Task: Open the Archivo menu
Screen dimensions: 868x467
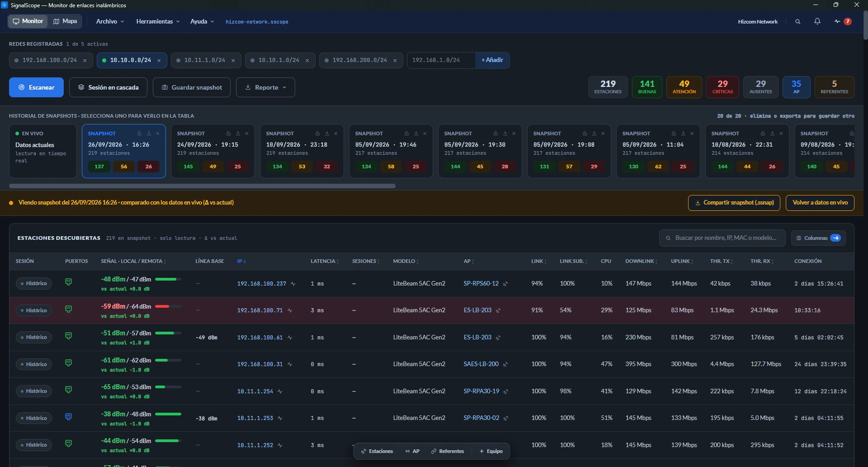Action: pyautogui.click(x=110, y=22)
